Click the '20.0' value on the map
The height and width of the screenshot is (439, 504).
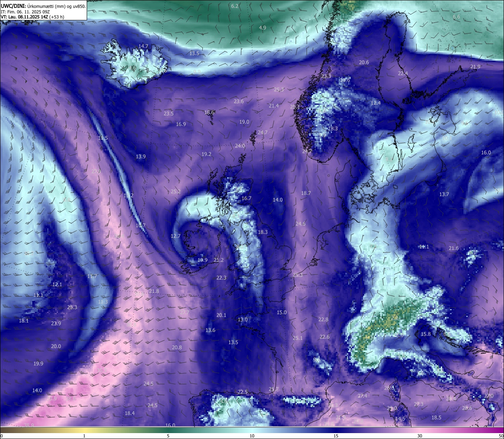tap(56, 346)
